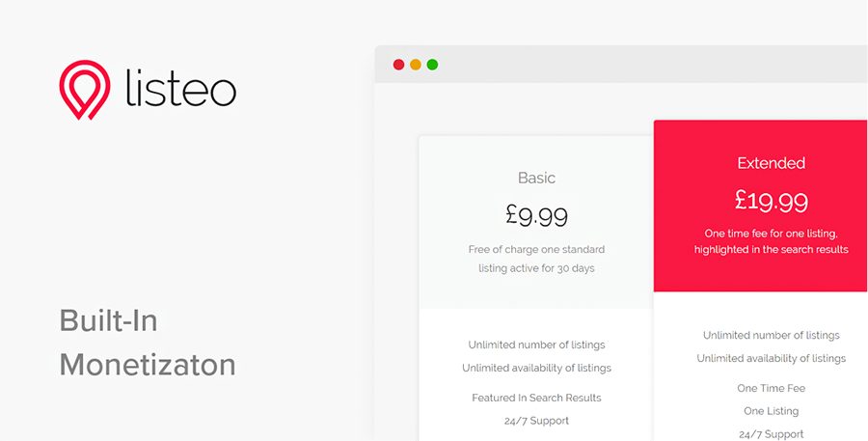Click the £19.99 Extended price
This screenshot has height=441, width=868.
tap(771, 200)
